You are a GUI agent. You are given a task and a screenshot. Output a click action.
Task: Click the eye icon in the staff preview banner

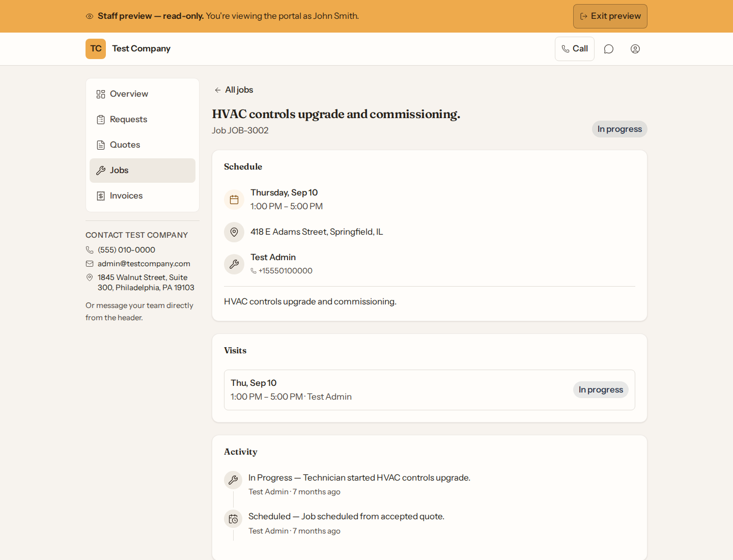(x=90, y=16)
